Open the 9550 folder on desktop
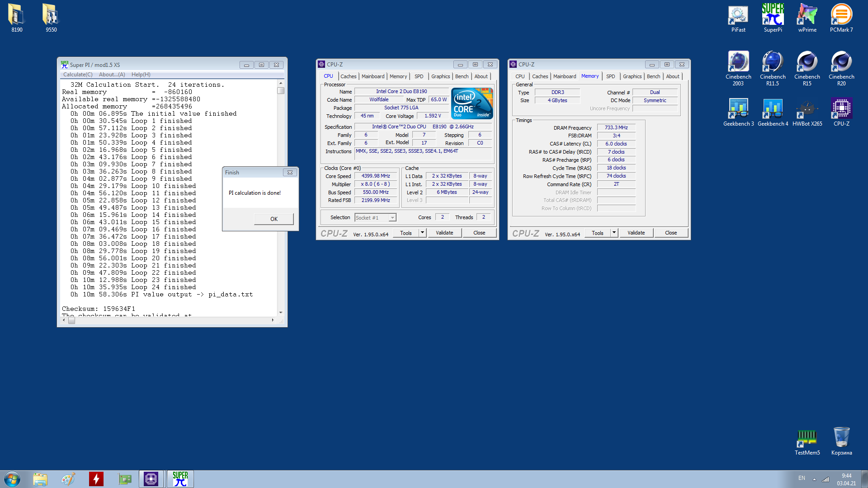Screen dimensions: 868x488 click(x=51, y=18)
